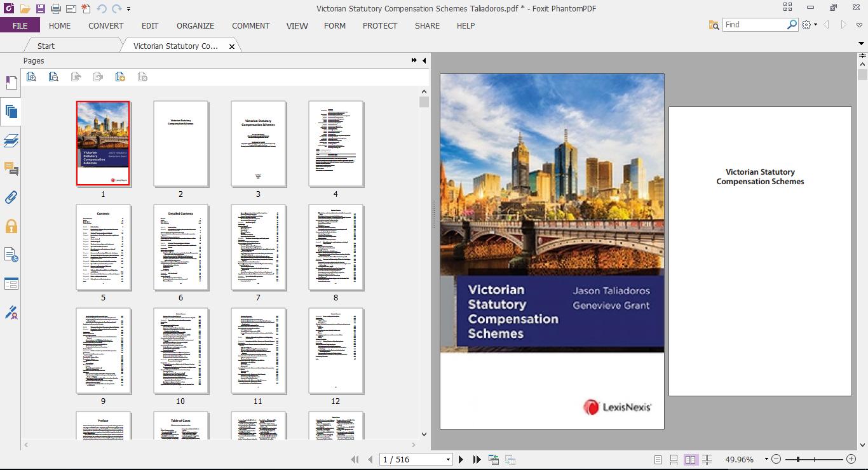The width and height of the screenshot is (868, 470).
Task: Open the Connected PDF panel in sidebar
Action: [11, 255]
